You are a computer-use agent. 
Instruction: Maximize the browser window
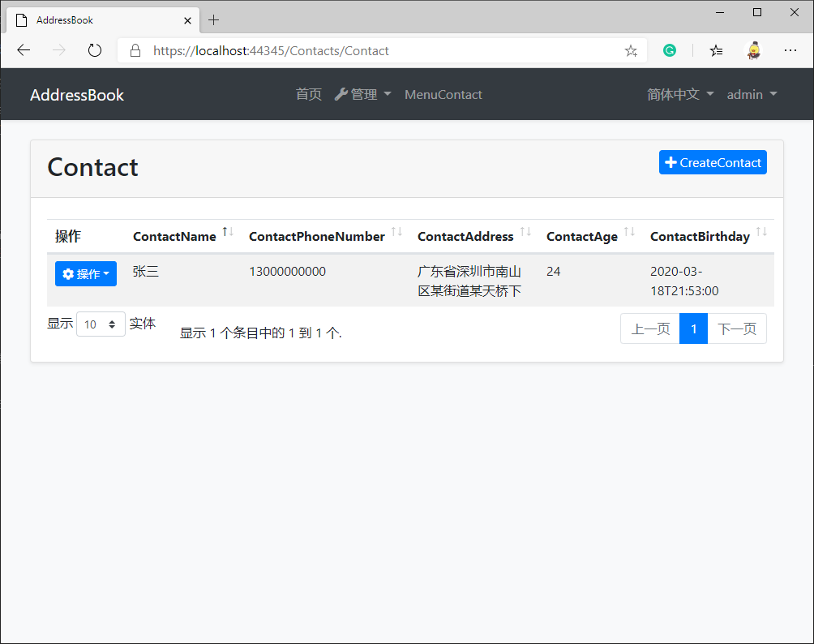click(x=757, y=12)
